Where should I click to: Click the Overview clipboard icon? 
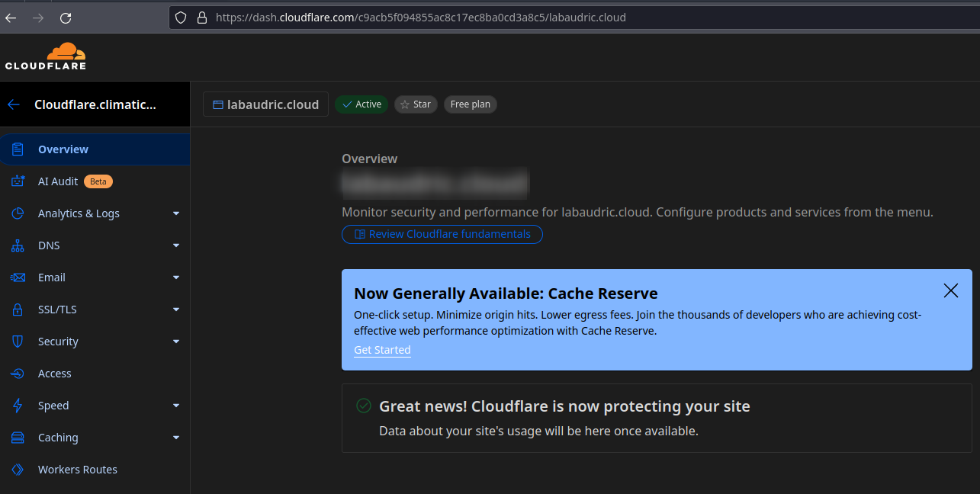(x=18, y=149)
